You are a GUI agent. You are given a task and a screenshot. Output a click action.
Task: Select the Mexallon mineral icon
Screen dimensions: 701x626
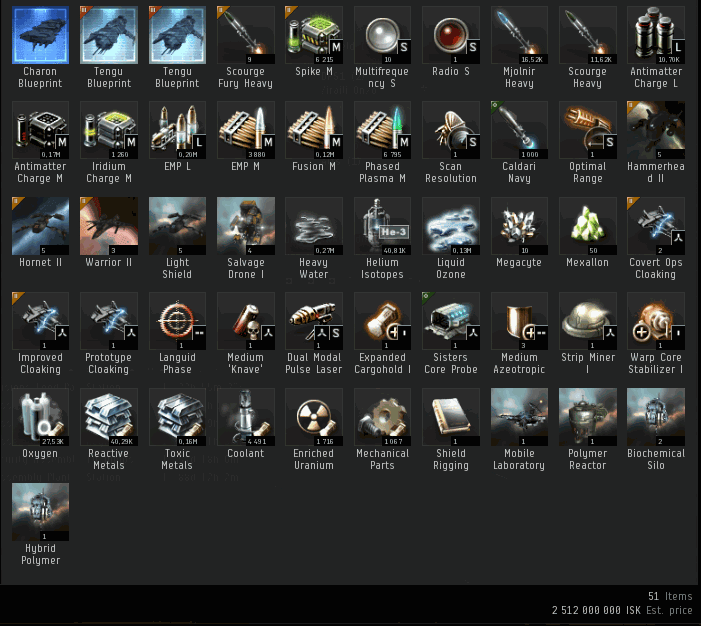(587, 226)
